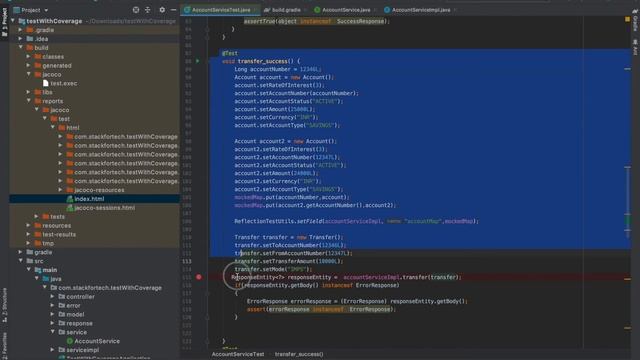Open the Favorites tool window side tab

4,345
